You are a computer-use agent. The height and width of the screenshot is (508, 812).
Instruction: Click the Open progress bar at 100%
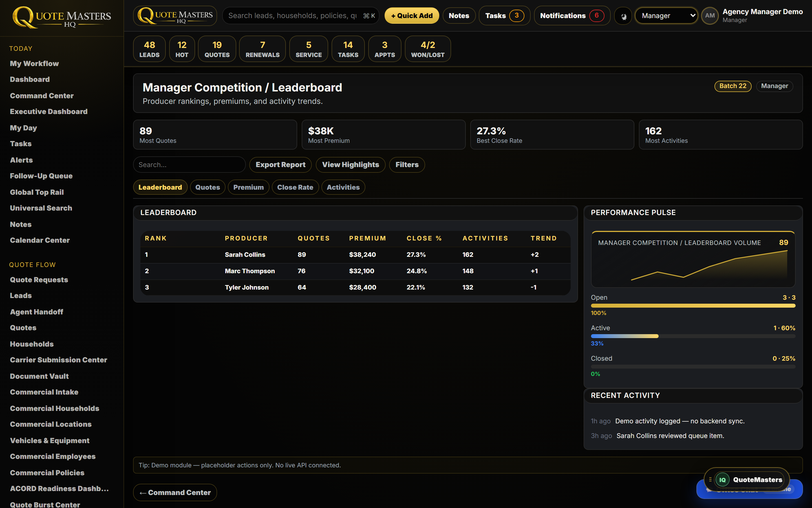coord(693,305)
